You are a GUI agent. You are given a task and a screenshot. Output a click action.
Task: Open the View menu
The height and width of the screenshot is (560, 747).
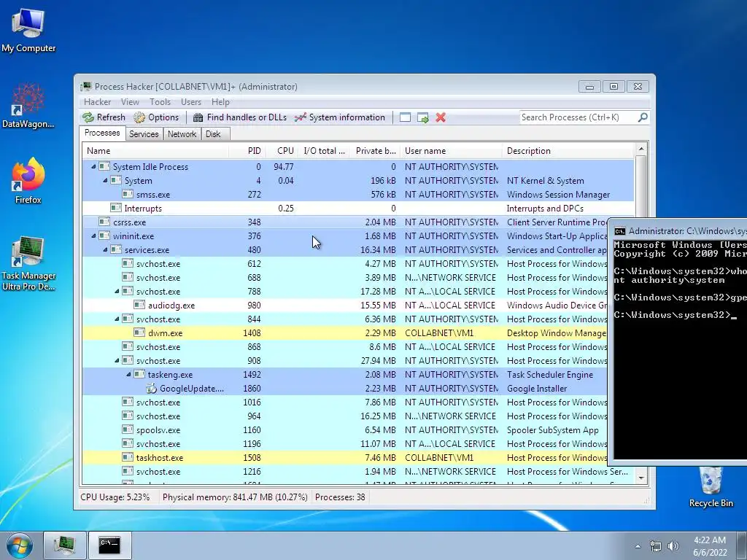point(130,102)
